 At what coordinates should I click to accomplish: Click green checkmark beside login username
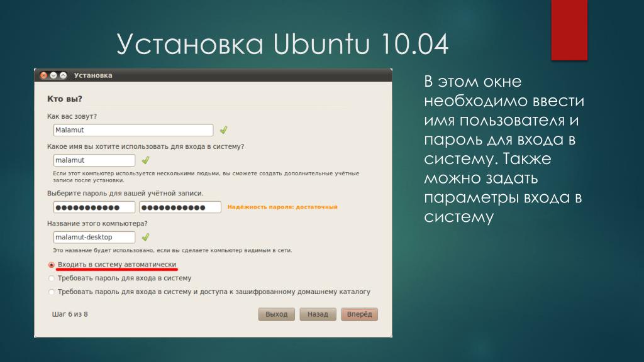(145, 160)
